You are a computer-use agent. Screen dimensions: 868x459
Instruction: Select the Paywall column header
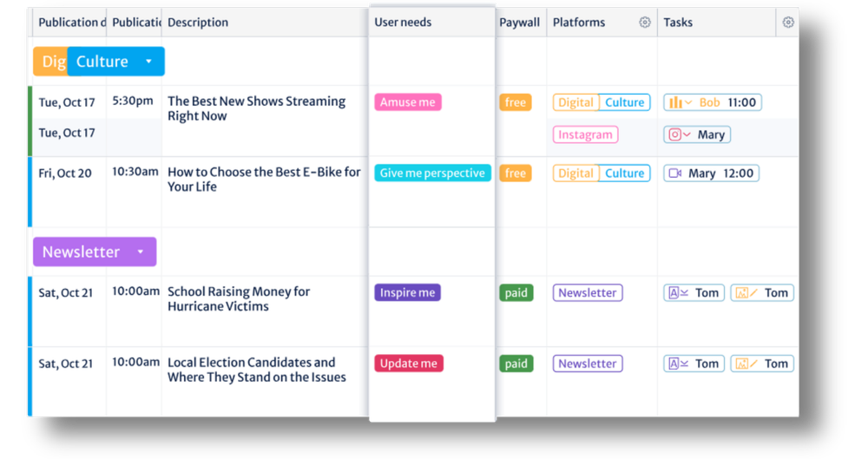tap(519, 23)
